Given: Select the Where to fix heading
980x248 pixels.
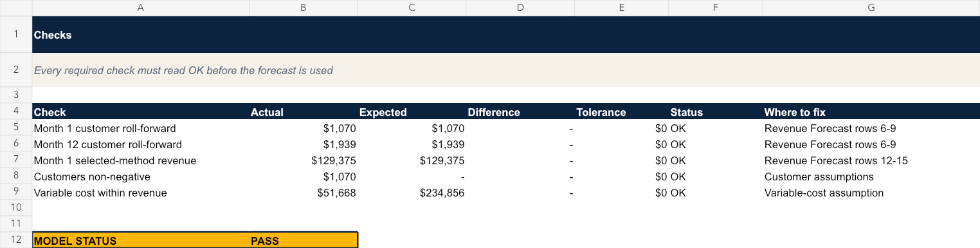Looking at the screenshot, I should [871, 111].
